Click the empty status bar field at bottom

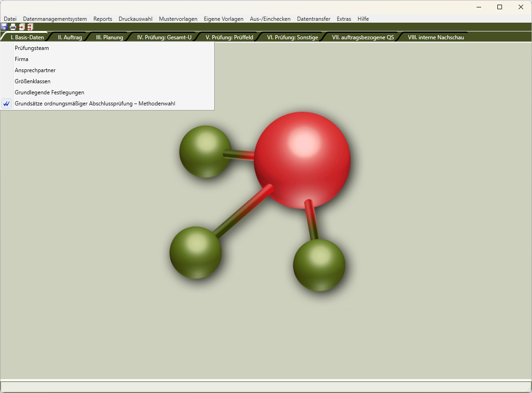point(266,387)
